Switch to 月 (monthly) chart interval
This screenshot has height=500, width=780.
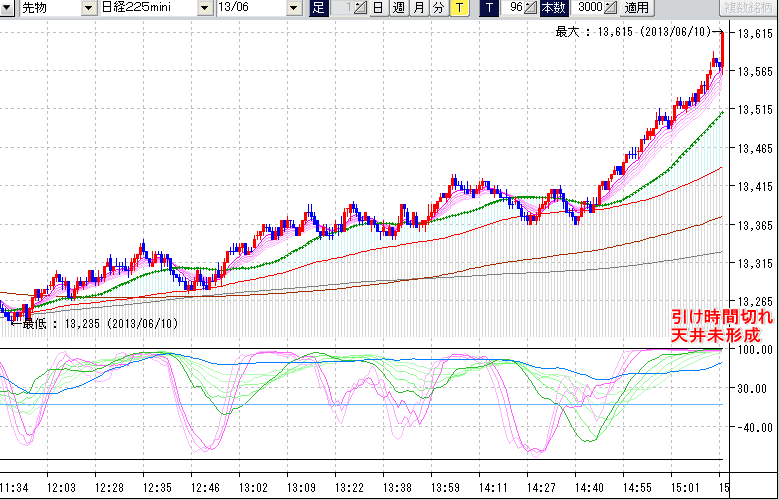click(419, 8)
